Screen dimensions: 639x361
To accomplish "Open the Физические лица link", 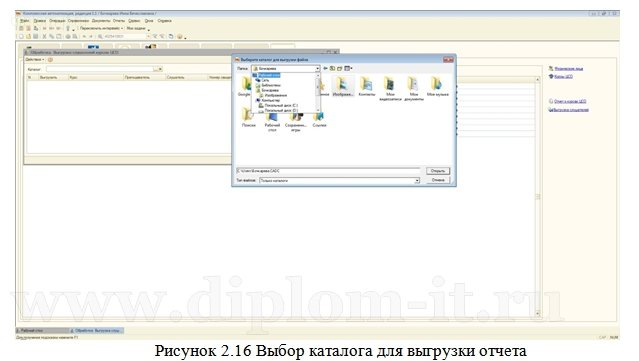I will tap(568, 69).
